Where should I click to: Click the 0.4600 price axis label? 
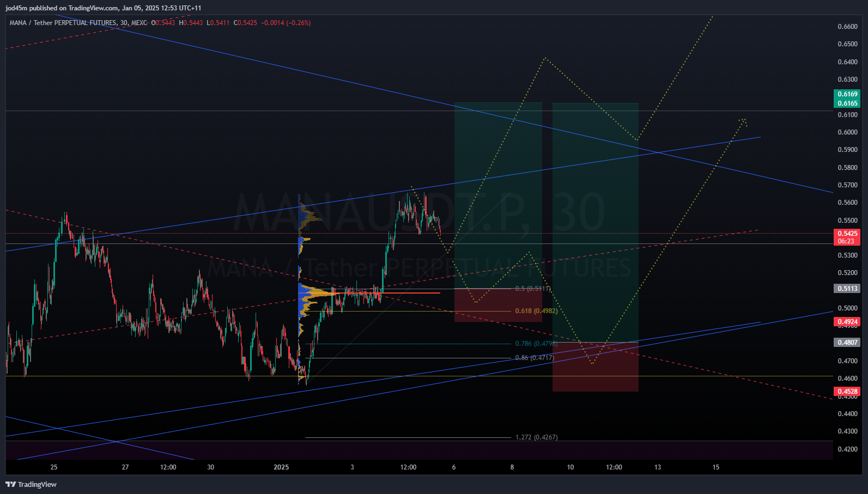click(847, 379)
